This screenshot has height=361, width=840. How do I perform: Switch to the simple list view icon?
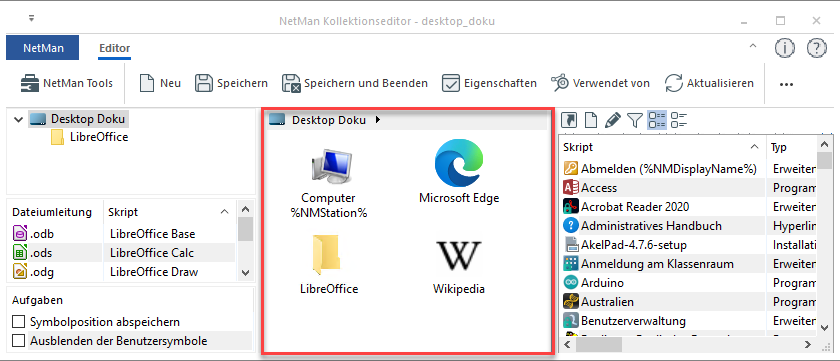click(679, 120)
